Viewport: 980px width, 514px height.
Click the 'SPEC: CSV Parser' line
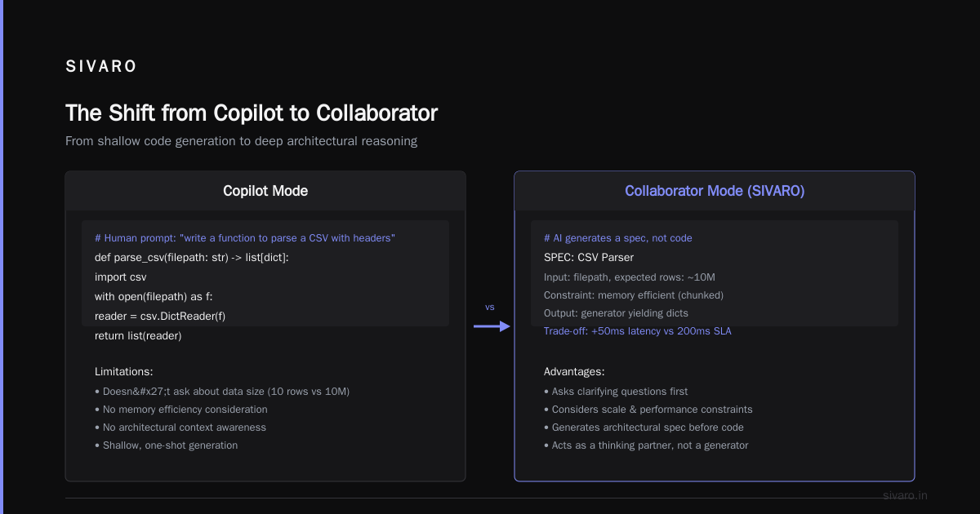click(x=589, y=257)
